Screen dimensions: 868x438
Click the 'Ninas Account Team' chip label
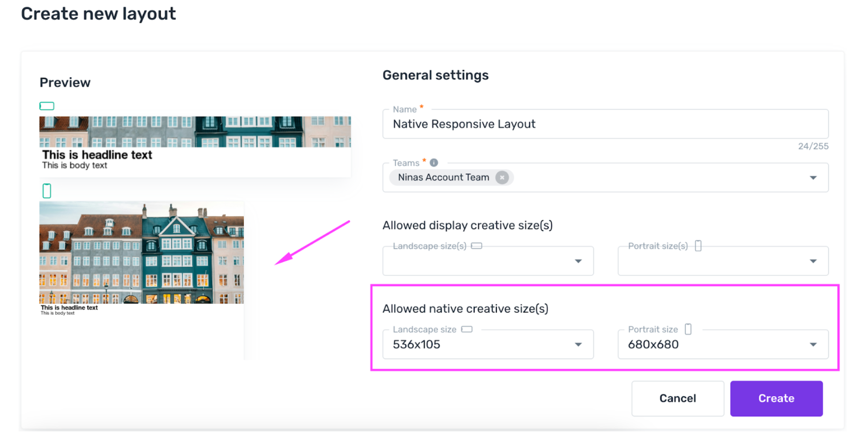443,178
